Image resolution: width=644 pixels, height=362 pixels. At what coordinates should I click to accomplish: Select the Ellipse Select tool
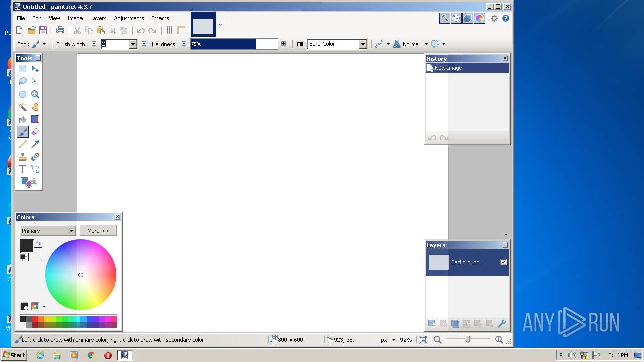[x=23, y=94]
